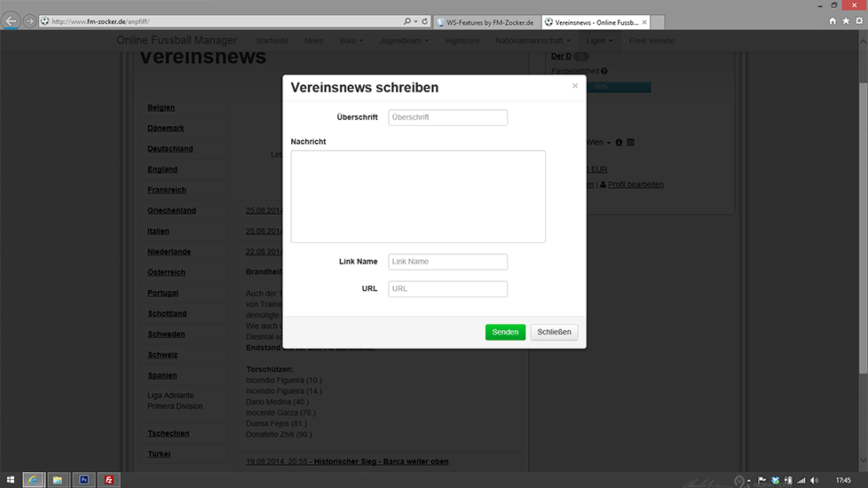Image resolution: width=868 pixels, height=488 pixels.
Task: Click the Fanbeliebtheit help question mark icon
Action: point(604,71)
